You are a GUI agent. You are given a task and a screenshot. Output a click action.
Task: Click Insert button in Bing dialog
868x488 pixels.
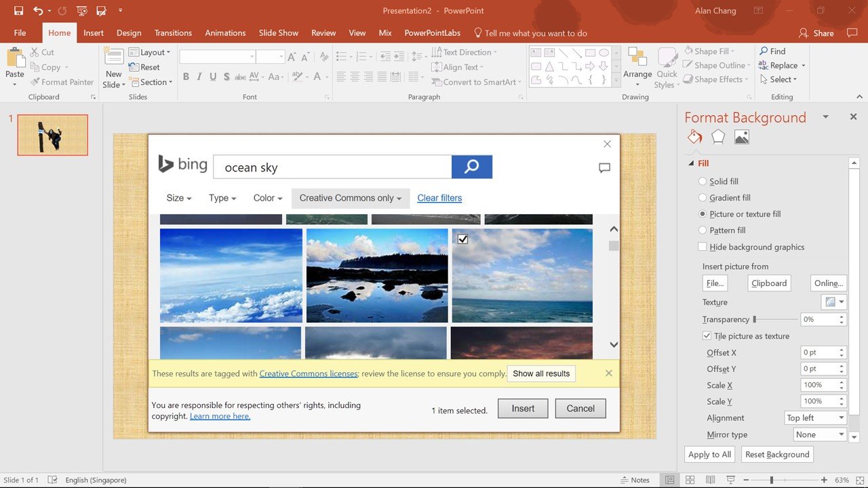point(523,409)
